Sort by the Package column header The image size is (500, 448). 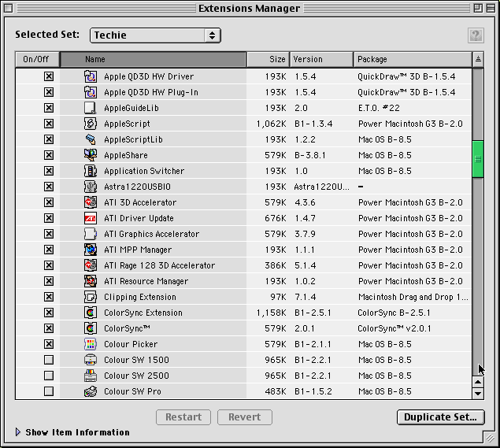[413, 59]
